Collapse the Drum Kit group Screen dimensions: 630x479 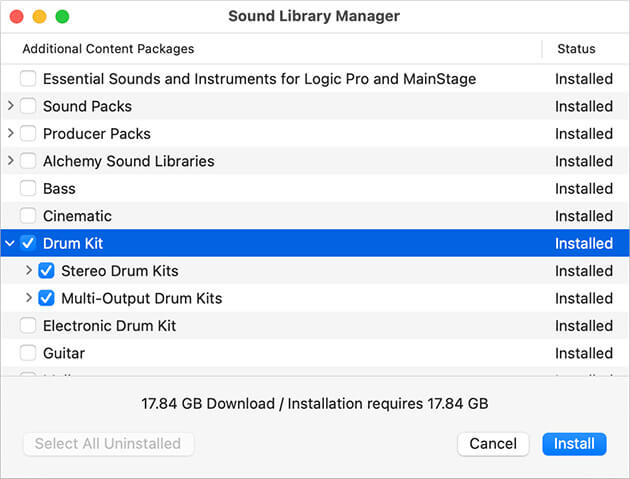coord(10,243)
